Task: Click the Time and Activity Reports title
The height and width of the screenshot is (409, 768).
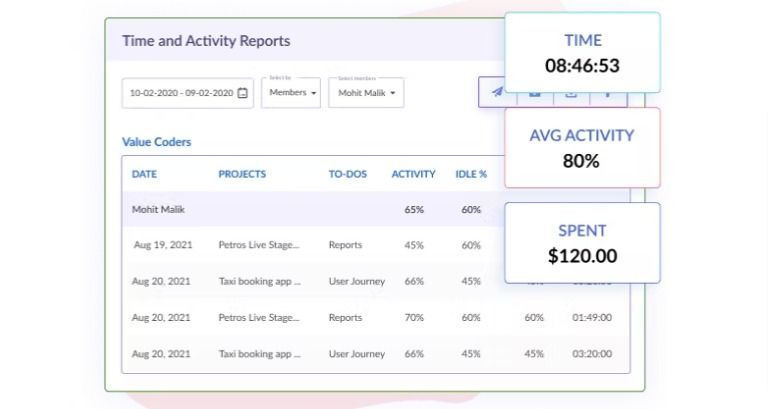Action: (x=206, y=41)
